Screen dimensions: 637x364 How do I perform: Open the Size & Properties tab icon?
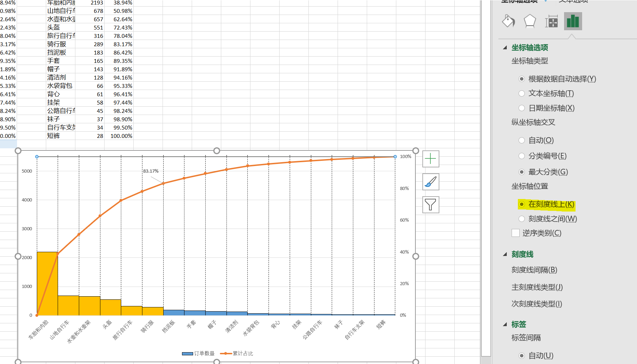551,21
